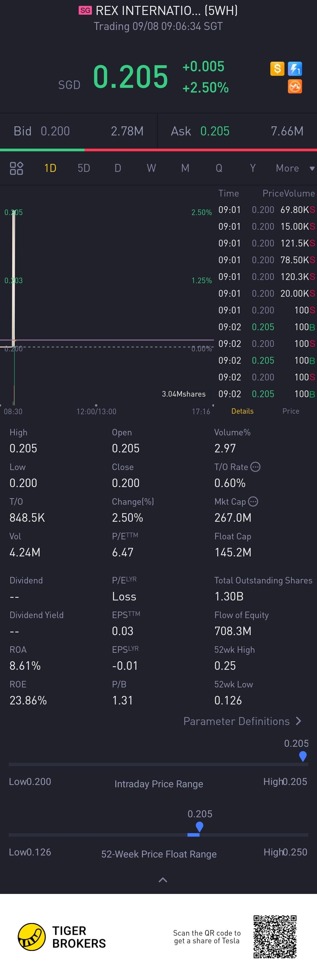Image resolution: width=317 pixels, height=980 pixels.
Task: Select the 5D chart tab
Action: [x=84, y=168]
